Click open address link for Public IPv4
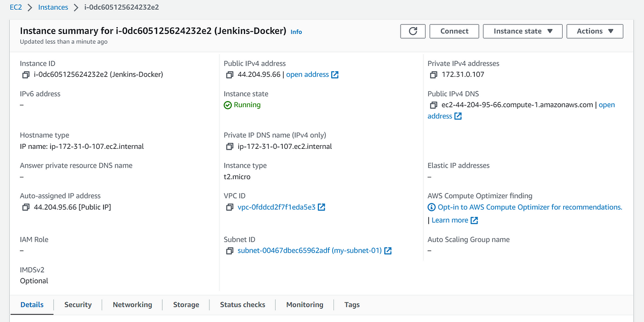Screen dimensions: 644x322 (307, 74)
